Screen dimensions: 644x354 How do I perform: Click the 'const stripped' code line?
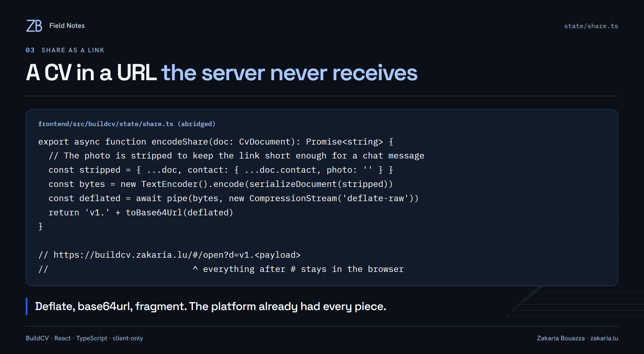coord(221,170)
